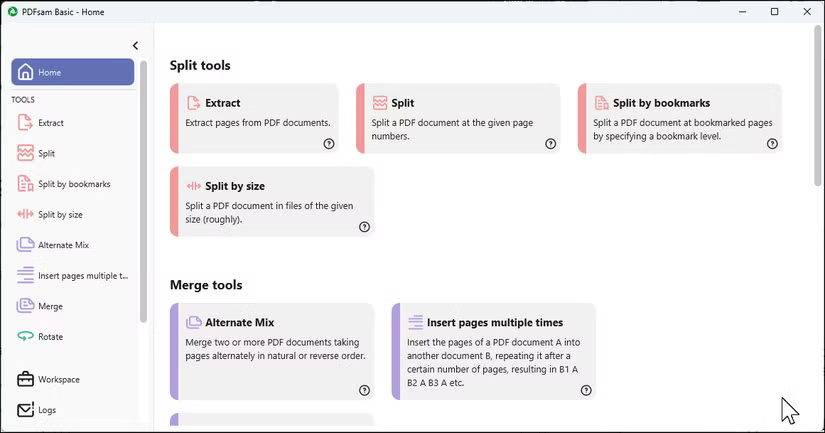The height and width of the screenshot is (433, 825).
Task: Click the Split by bookmarks sidebar icon
Action: click(x=26, y=184)
